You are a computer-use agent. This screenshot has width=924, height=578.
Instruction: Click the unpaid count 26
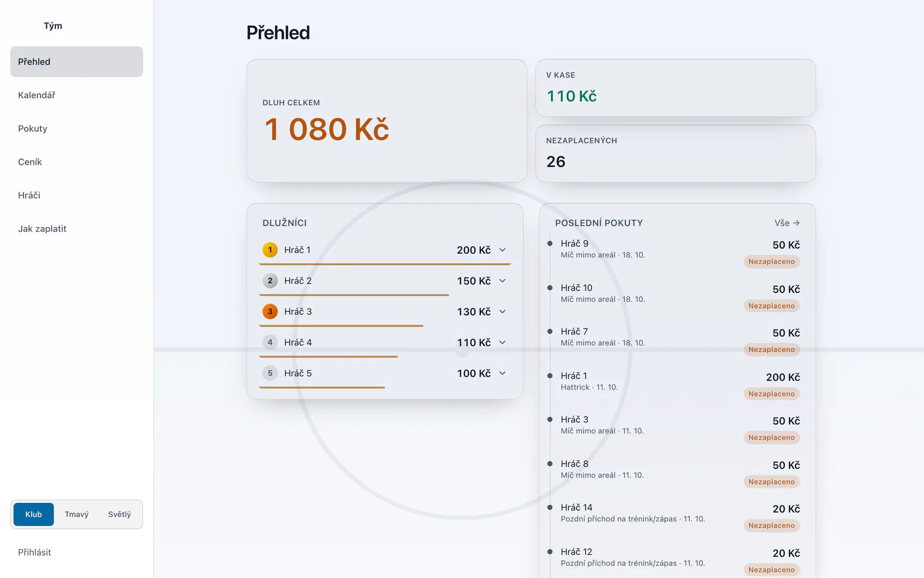[x=556, y=162]
